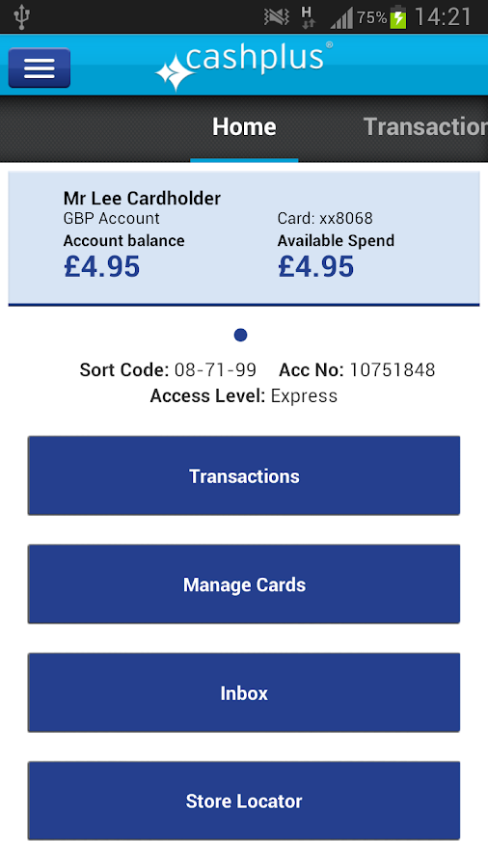Tap the blue page indicator dot
The height and width of the screenshot is (868, 488).
tap(240, 335)
